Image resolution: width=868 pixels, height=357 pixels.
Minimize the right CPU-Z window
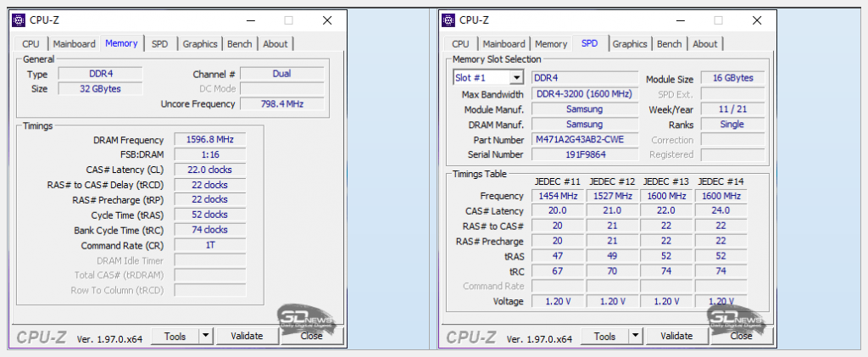681,20
